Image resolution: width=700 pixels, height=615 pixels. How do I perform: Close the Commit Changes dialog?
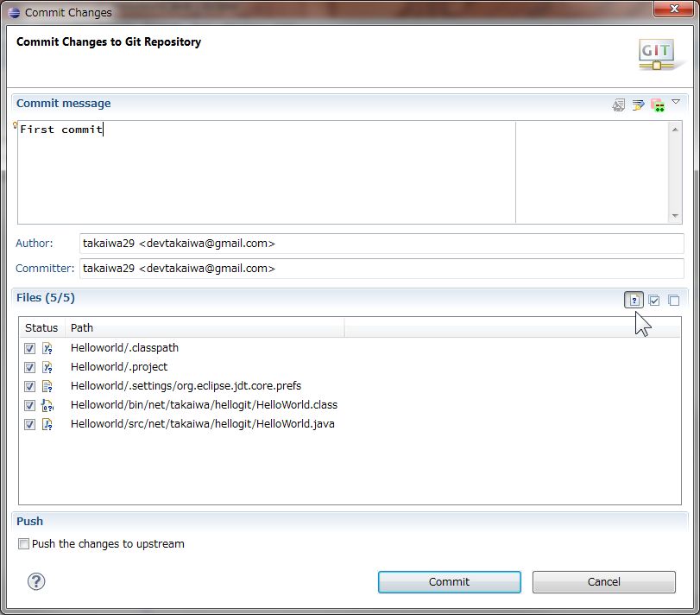click(x=673, y=9)
